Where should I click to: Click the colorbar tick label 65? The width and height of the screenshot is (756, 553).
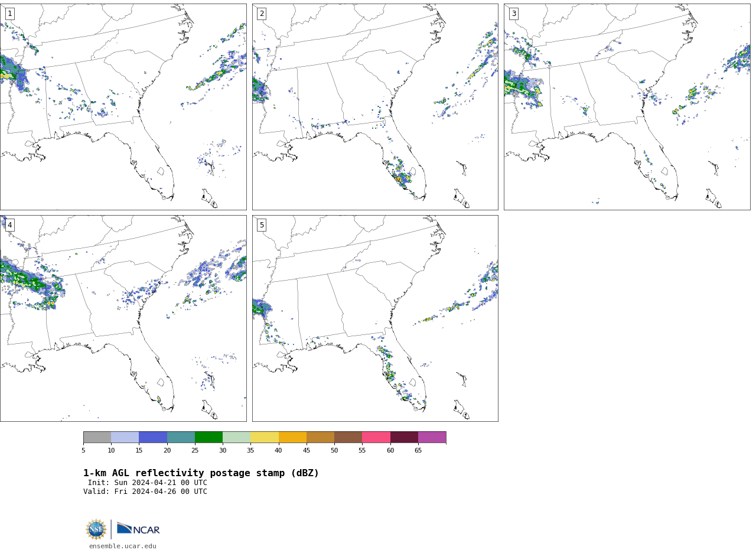click(x=418, y=450)
